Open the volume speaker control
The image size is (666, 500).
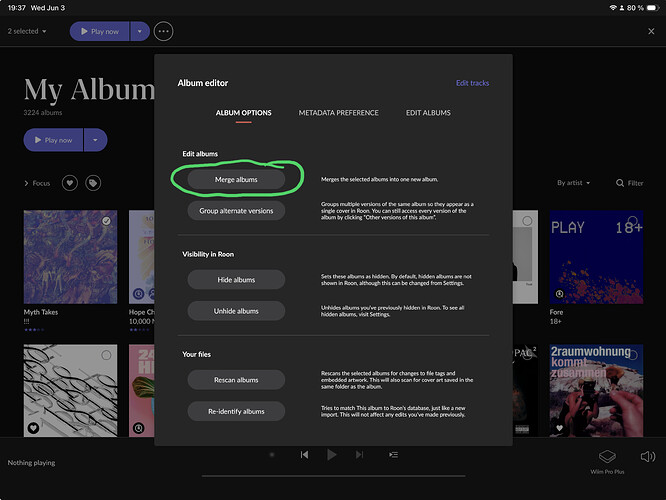648,457
